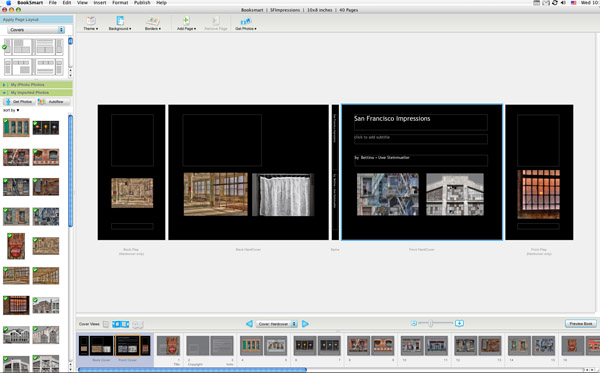Screen dimensions: 600x373
Task: Expand My iPhoto Photos section
Action: 4,85
